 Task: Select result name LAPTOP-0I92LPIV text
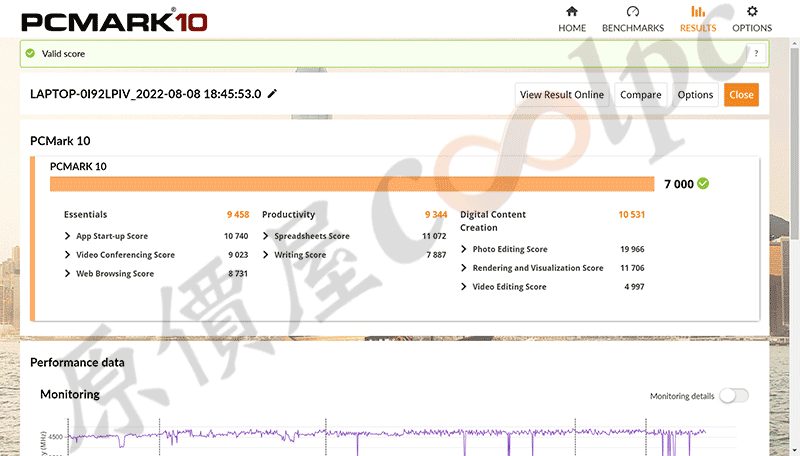point(145,94)
